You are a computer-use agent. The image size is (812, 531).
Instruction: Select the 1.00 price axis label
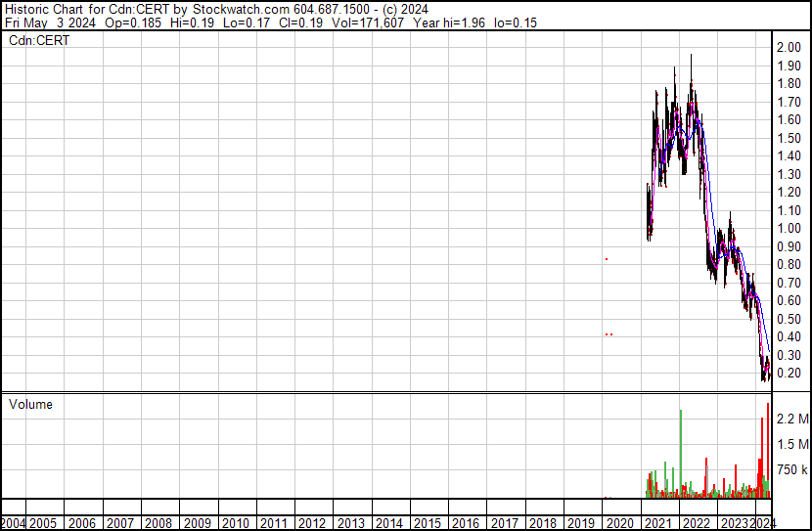(x=789, y=229)
